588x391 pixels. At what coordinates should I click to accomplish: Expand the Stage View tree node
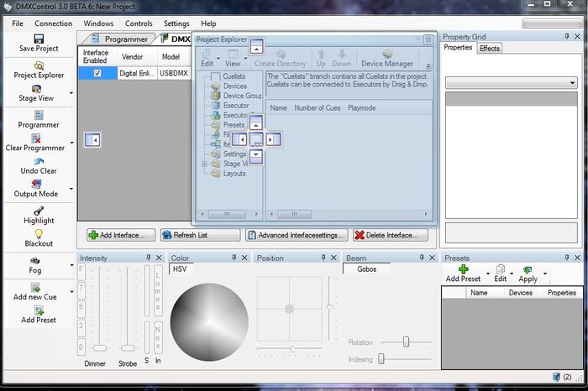[205, 164]
